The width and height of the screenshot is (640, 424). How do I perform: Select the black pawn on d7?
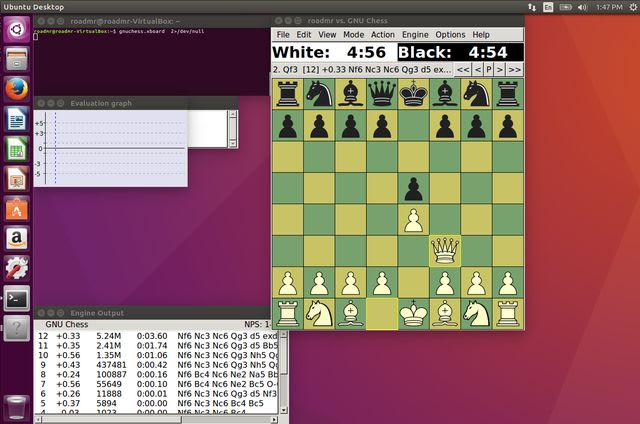click(x=382, y=126)
